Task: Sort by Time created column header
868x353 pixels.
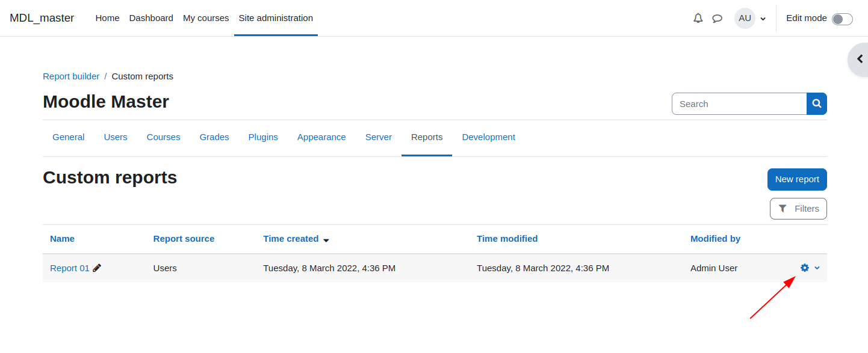Action: click(x=291, y=239)
